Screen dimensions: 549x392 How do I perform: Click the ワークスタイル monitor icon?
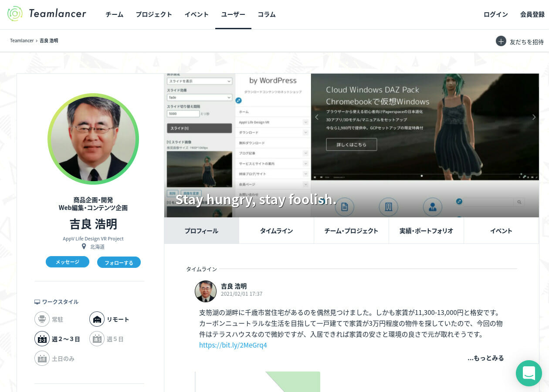(x=37, y=302)
